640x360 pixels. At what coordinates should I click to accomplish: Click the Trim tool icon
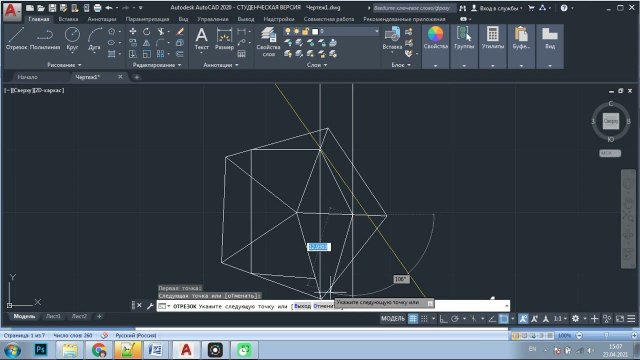click(x=161, y=31)
